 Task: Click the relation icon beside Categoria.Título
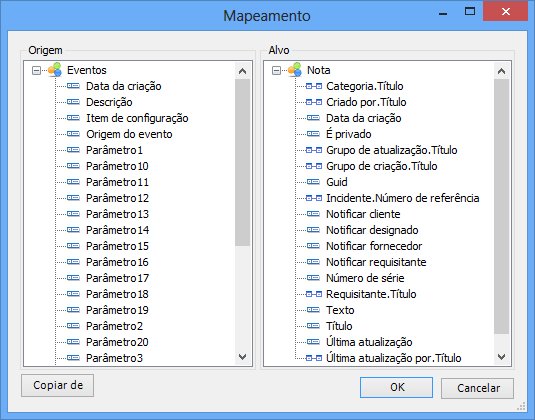click(314, 86)
